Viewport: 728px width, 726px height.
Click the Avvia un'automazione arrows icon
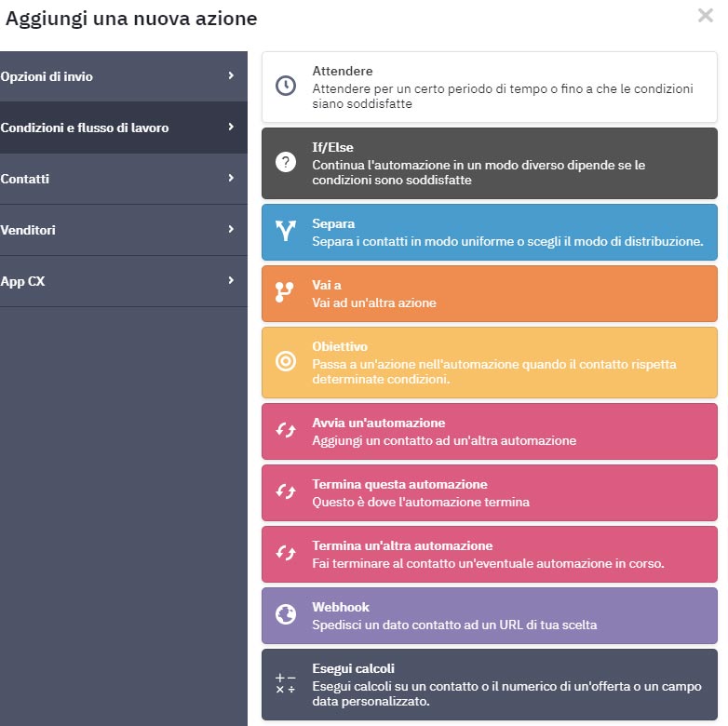286,430
